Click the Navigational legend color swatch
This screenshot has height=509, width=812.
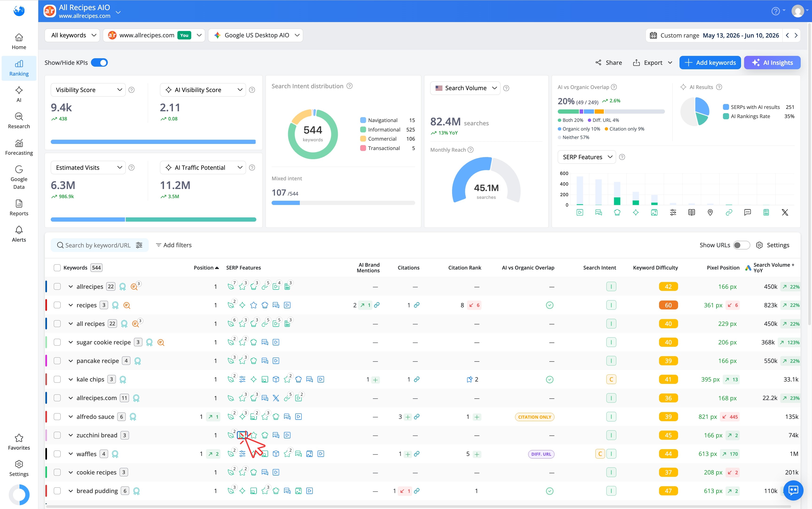point(363,120)
